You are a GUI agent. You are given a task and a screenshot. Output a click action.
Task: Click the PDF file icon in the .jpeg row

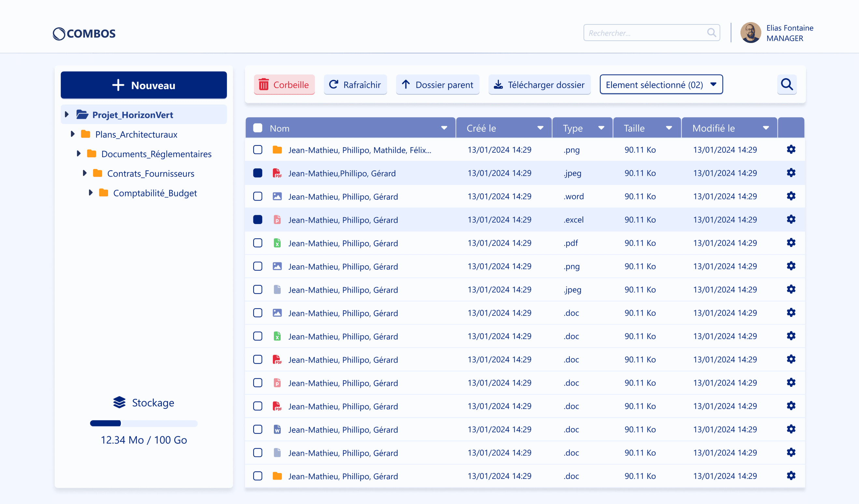point(277,173)
